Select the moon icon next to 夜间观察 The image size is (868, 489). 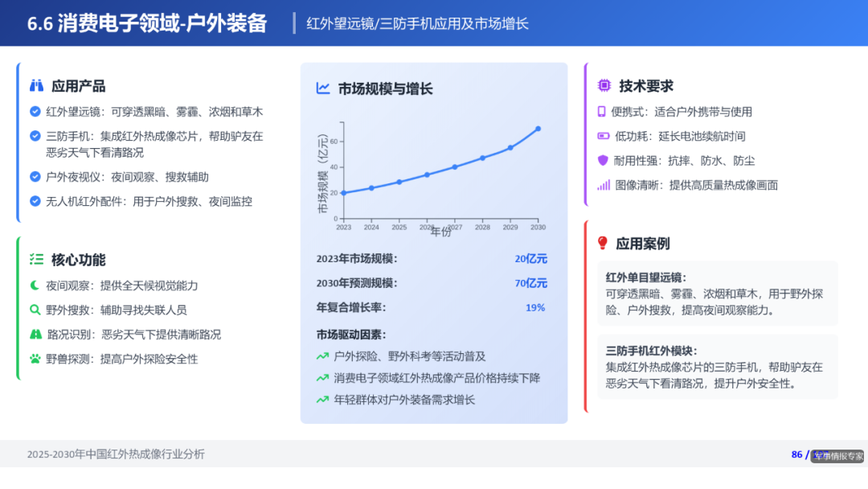(33, 286)
